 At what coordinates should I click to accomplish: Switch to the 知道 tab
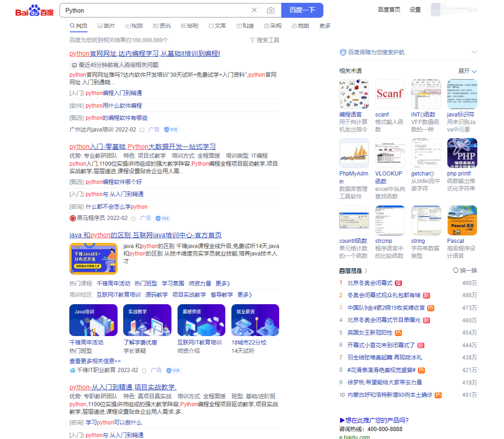tap(245, 26)
